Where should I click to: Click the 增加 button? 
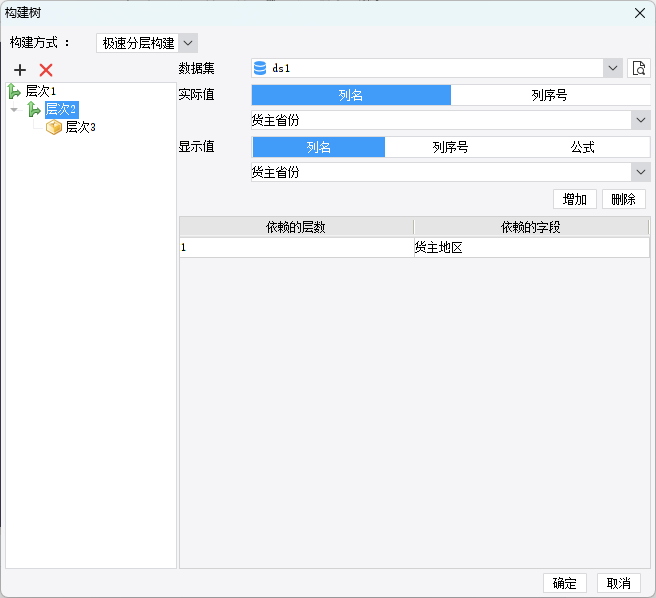pyautogui.click(x=574, y=199)
